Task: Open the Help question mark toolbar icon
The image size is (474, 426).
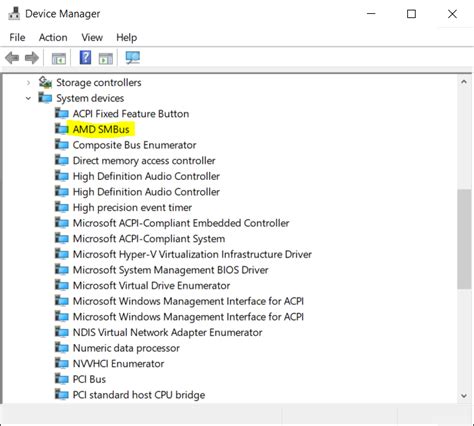Action: (85, 58)
